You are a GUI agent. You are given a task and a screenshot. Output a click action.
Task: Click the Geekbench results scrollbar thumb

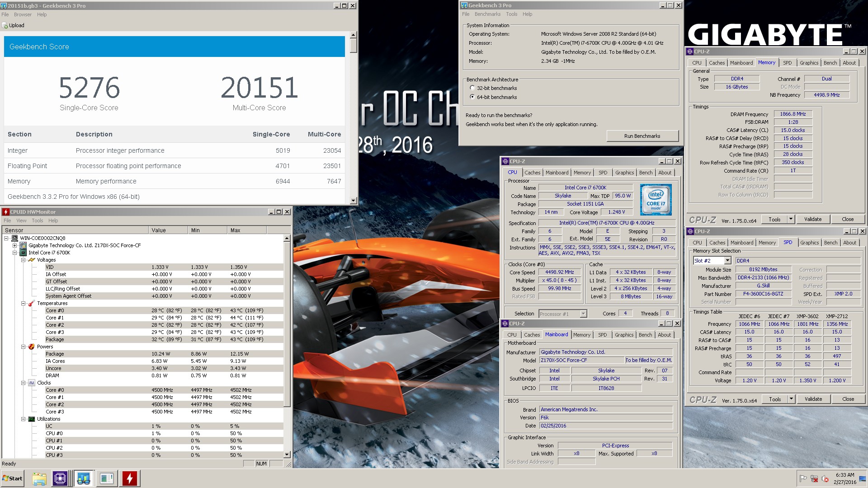tap(354, 46)
